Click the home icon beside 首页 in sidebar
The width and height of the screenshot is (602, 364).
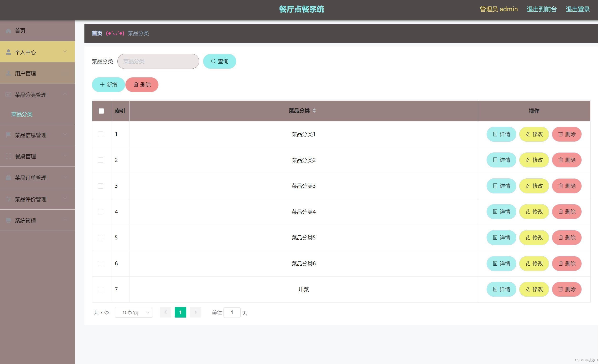(x=8, y=31)
